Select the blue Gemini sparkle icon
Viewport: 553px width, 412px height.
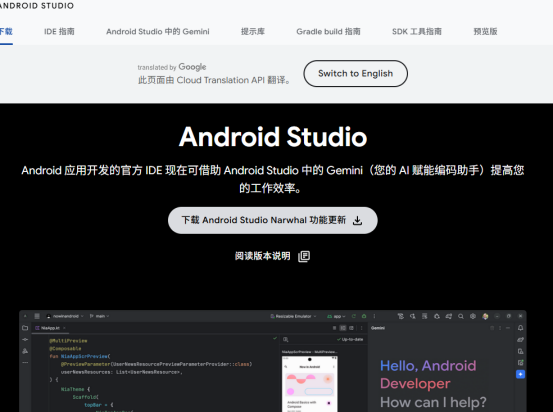coord(521,374)
